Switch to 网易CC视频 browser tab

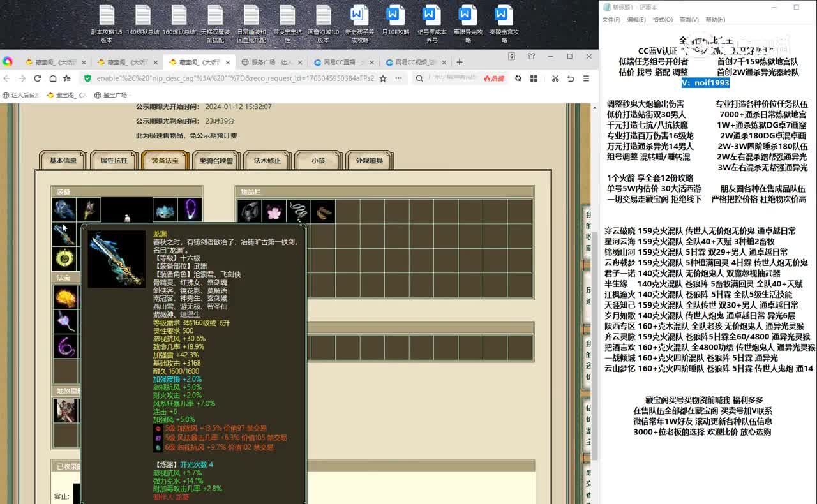point(416,62)
